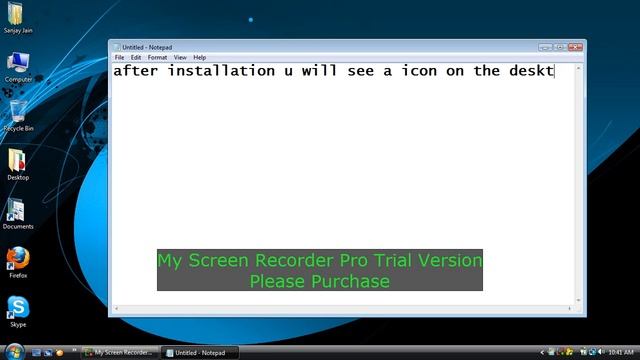Show hidden tray icons chevron
Viewport: 640px width, 360px height.
542,352
